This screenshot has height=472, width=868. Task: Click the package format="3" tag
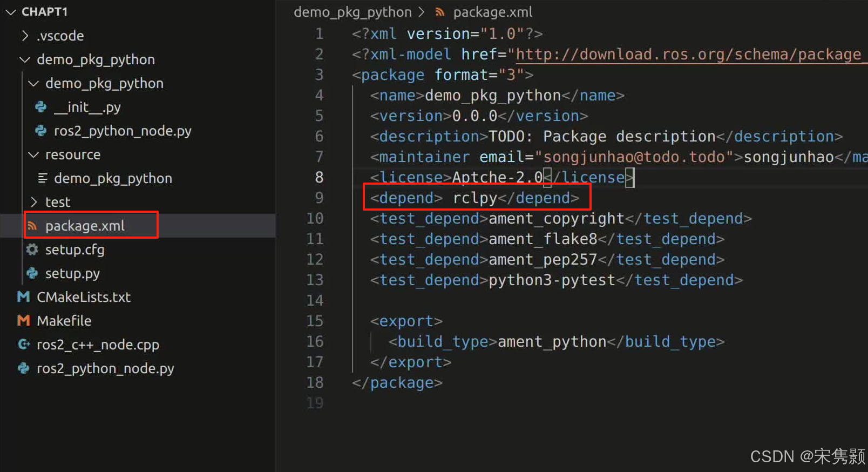tap(443, 75)
